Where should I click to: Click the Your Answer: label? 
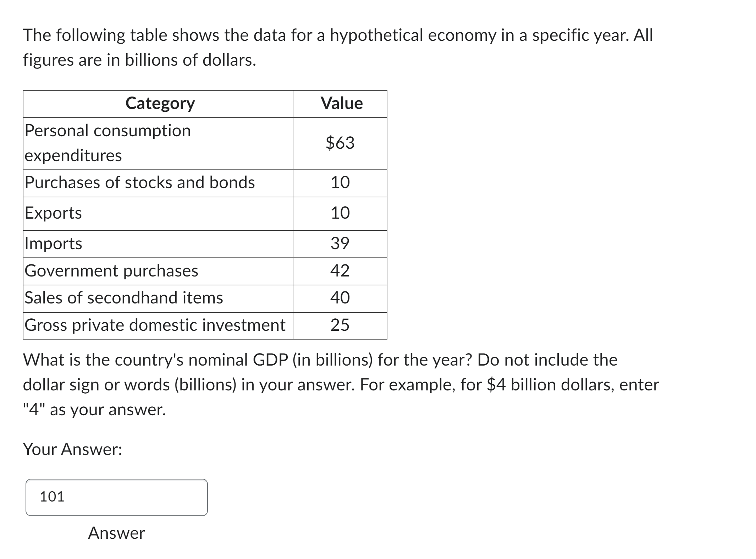click(x=72, y=449)
